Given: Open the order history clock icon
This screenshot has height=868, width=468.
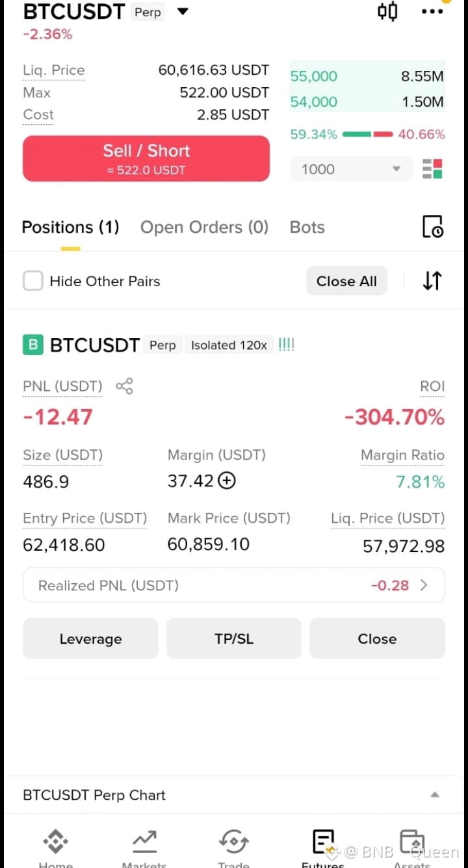Looking at the screenshot, I should tap(432, 227).
